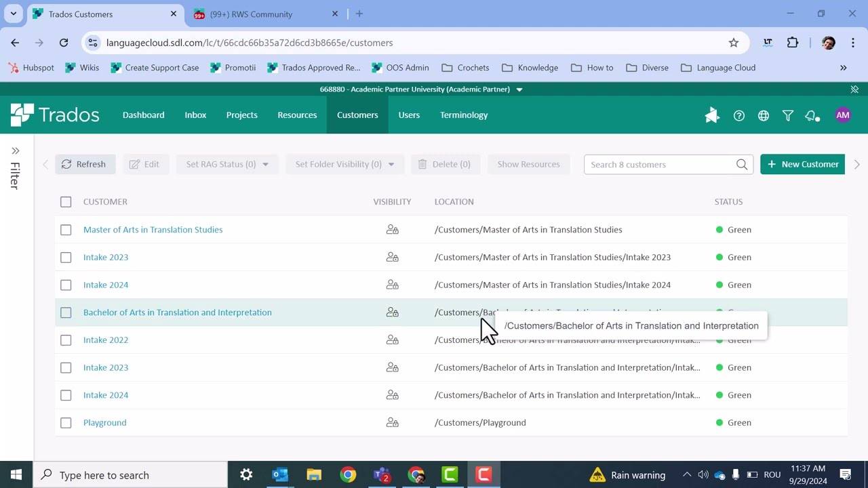This screenshot has width=868, height=488.
Task: Open the Resources tab
Action: click(x=297, y=115)
